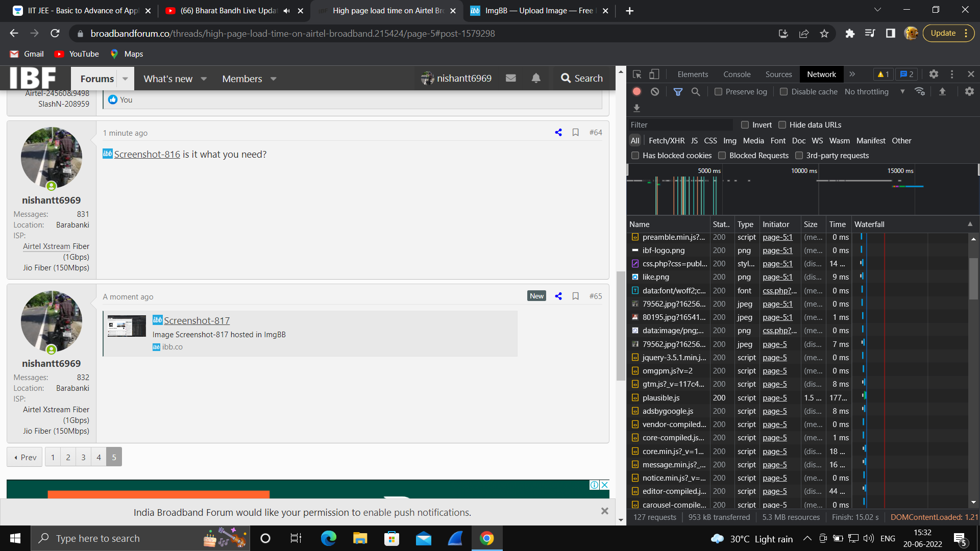Open network search with the magnifier icon
The image size is (980, 551).
(696, 92)
